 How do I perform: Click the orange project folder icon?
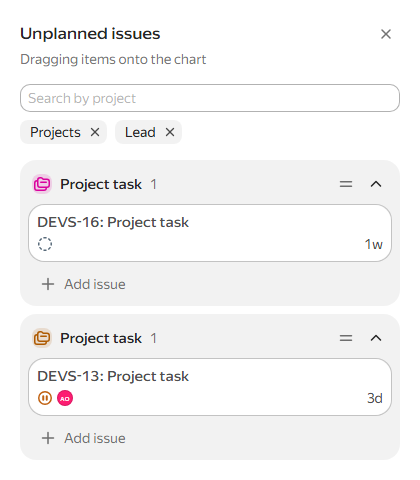click(x=42, y=338)
